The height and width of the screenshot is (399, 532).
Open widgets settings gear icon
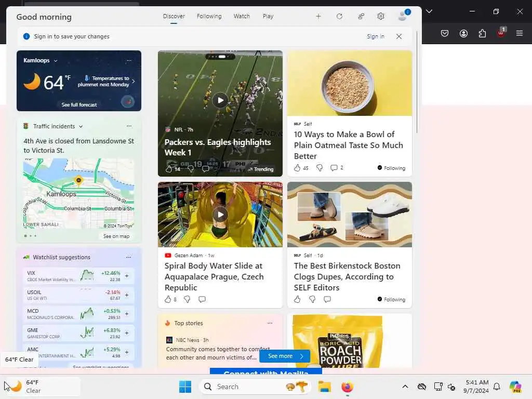[381, 16]
